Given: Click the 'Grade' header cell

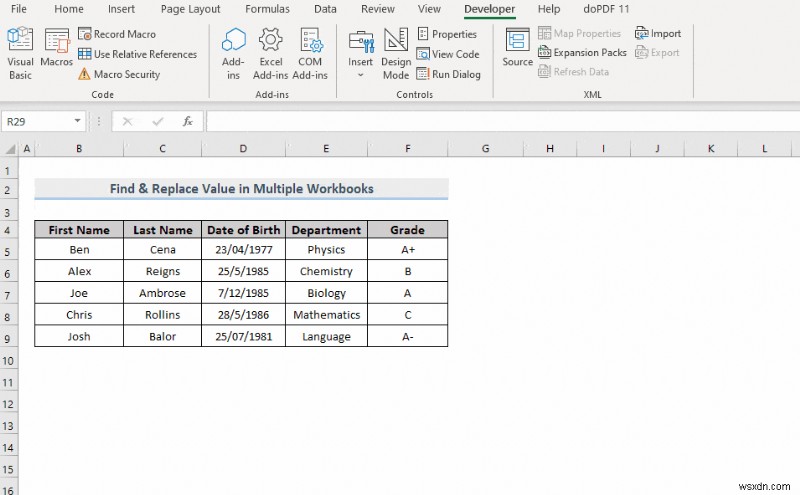Looking at the screenshot, I should (x=408, y=230).
